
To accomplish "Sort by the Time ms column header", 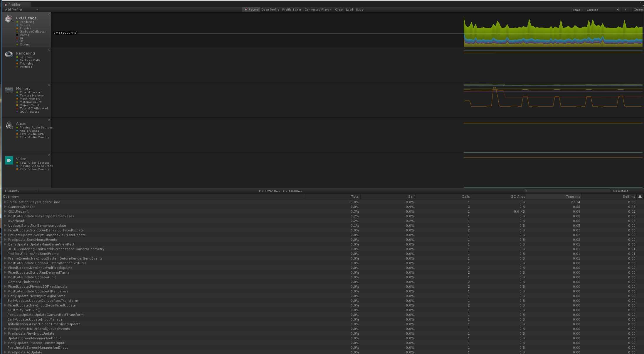I will 554,197.
